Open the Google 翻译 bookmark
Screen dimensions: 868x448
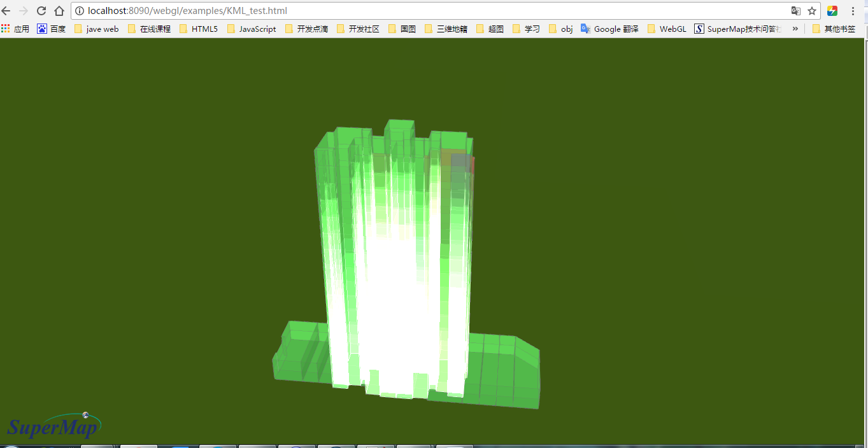pos(609,29)
